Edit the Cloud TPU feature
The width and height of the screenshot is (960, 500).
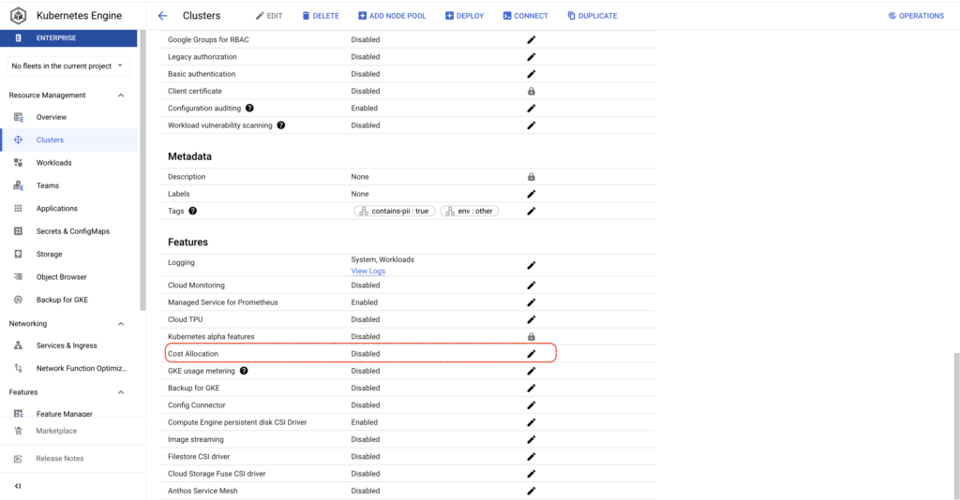531,319
